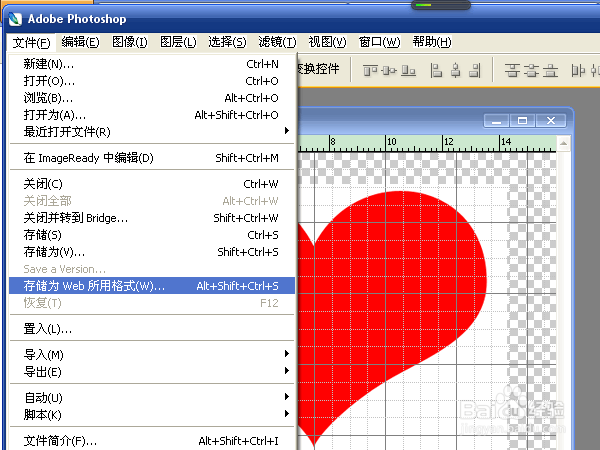600x450 pixels.
Task: Expand the 自动(U) submenu
Action: 152,398
